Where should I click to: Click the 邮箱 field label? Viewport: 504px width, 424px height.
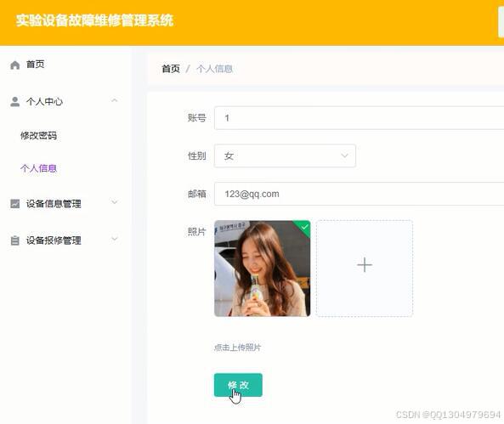coord(196,194)
